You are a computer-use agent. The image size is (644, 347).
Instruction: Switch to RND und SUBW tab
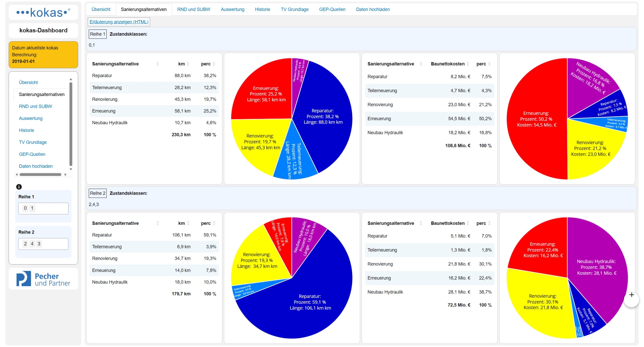[x=193, y=9]
